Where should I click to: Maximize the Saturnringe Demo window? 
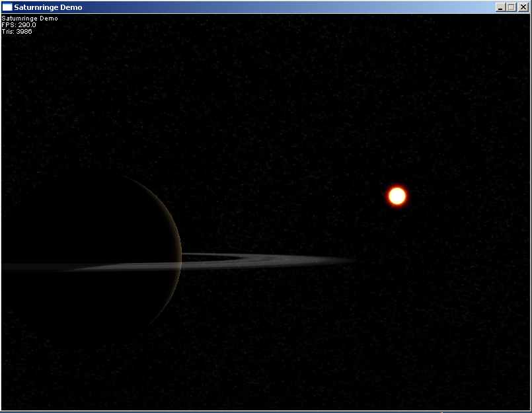(x=512, y=7)
